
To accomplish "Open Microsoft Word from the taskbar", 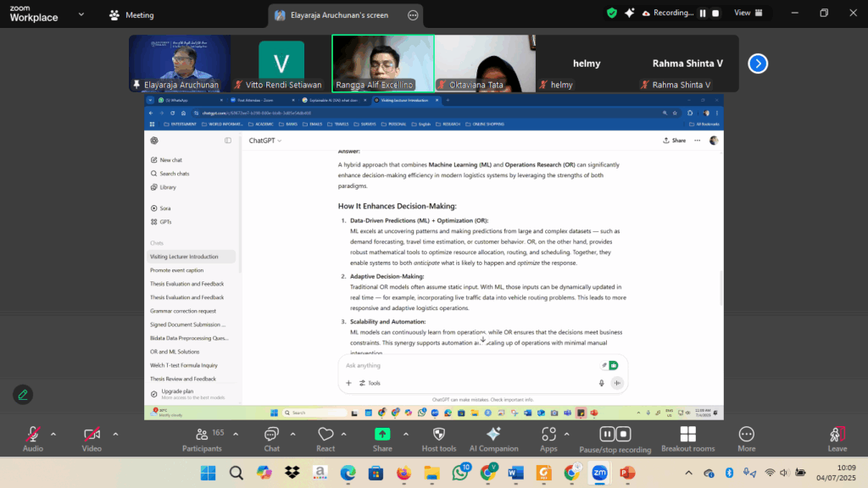I will 515,473.
